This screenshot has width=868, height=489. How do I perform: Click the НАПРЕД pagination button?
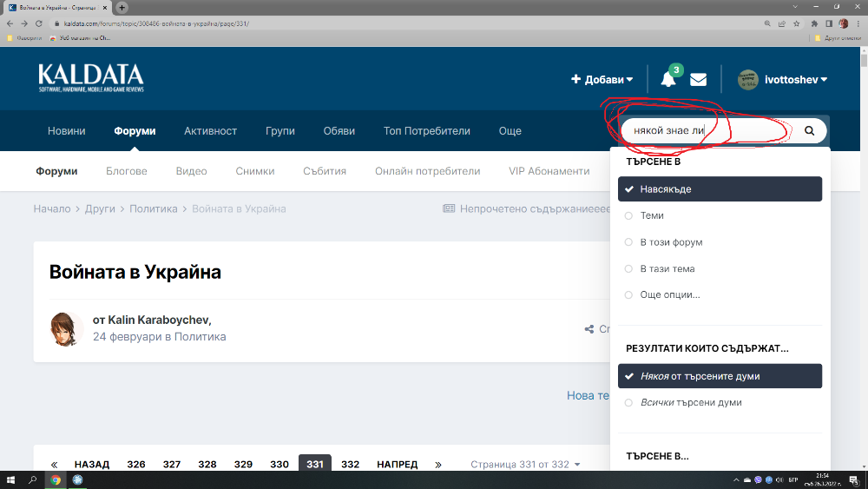tap(397, 464)
